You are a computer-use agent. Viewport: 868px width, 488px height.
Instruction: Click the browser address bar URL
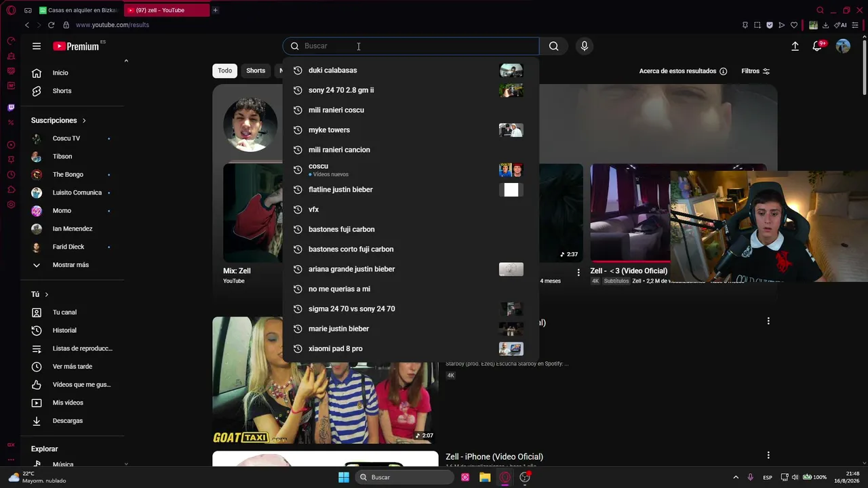(113, 25)
